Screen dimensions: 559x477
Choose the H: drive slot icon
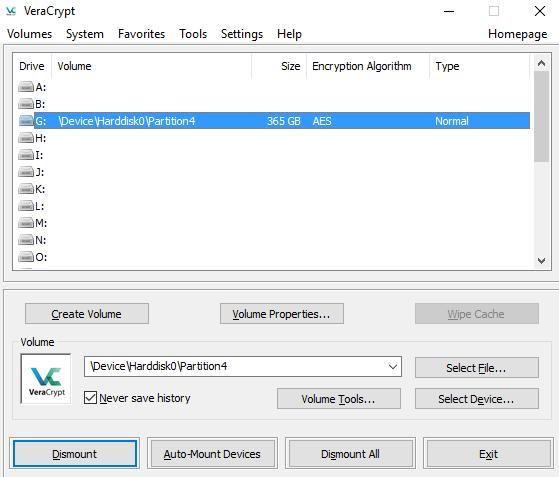coord(26,138)
